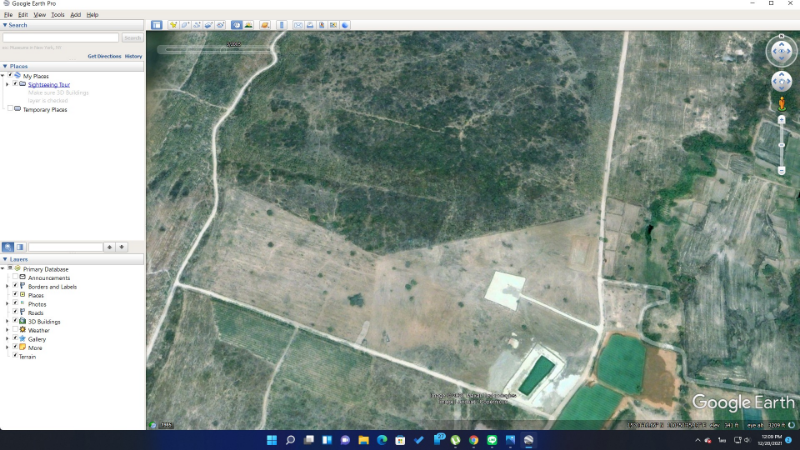Click the Add Placemark pushpin icon
This screenshot has height=450, width=800.
(x=173, y=24)
